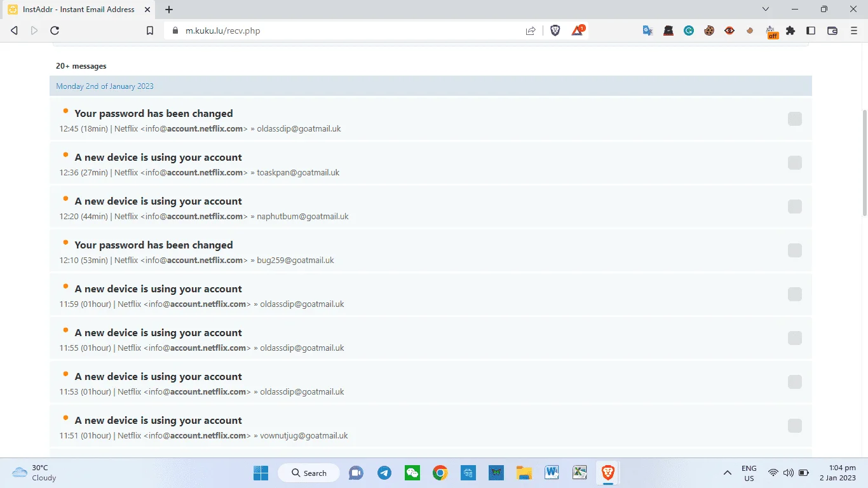Launch WeChat from the taskbar
The image size is (868, 488).
[412, 473]
